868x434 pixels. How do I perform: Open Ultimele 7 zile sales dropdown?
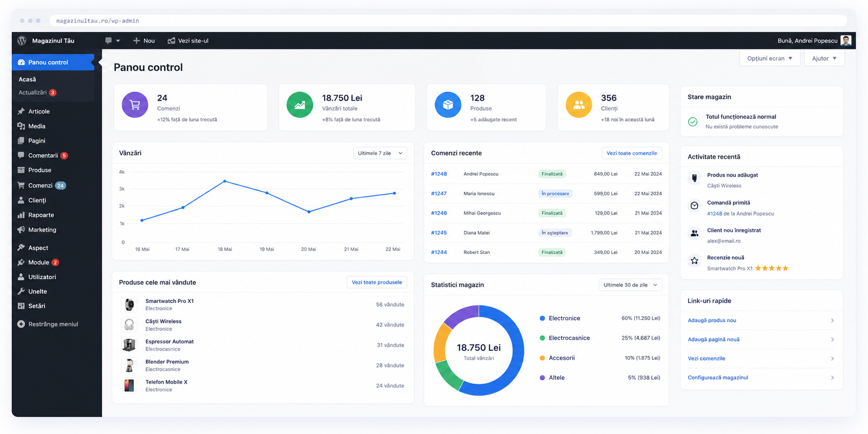pyautogui.click(x=380, y=153)
